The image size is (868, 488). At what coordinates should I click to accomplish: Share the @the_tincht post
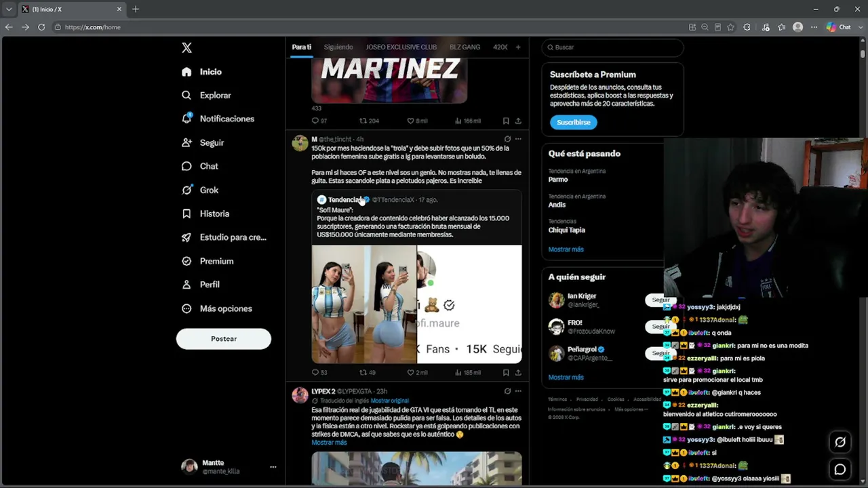518,372
